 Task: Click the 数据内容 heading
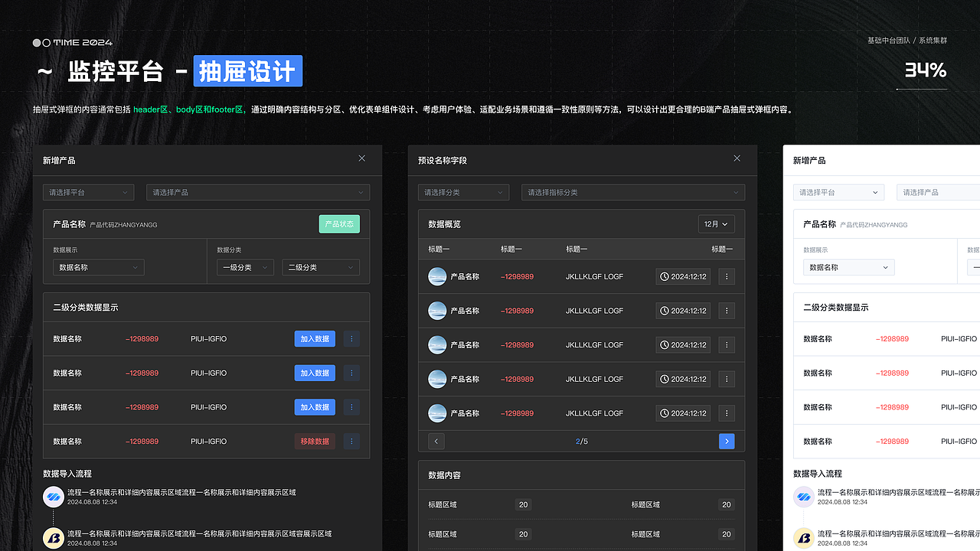[x=445, y=475]
